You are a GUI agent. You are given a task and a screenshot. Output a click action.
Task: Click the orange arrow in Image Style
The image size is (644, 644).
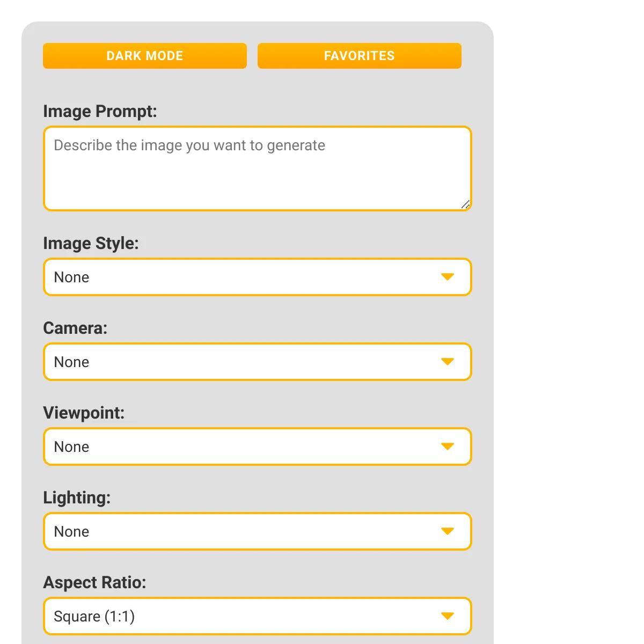tap(448, 277)
